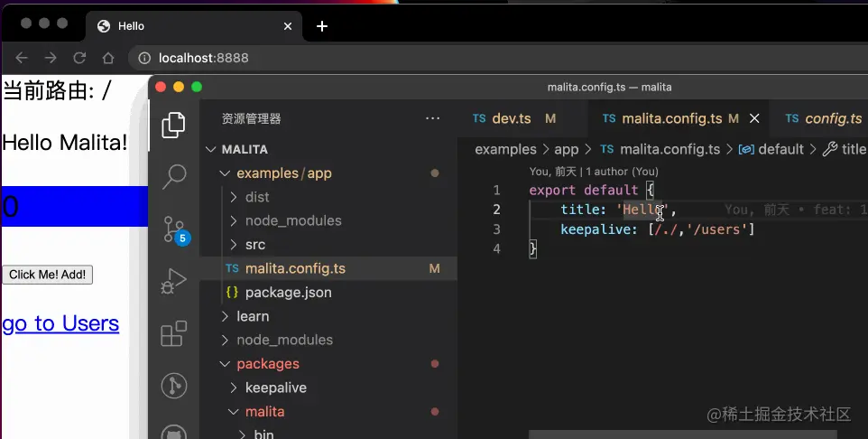Open Source Control view with badge 5
Image resolution: width=868 pixels, height=439 pixels.
pyautogui.click(x=175, y=229)
